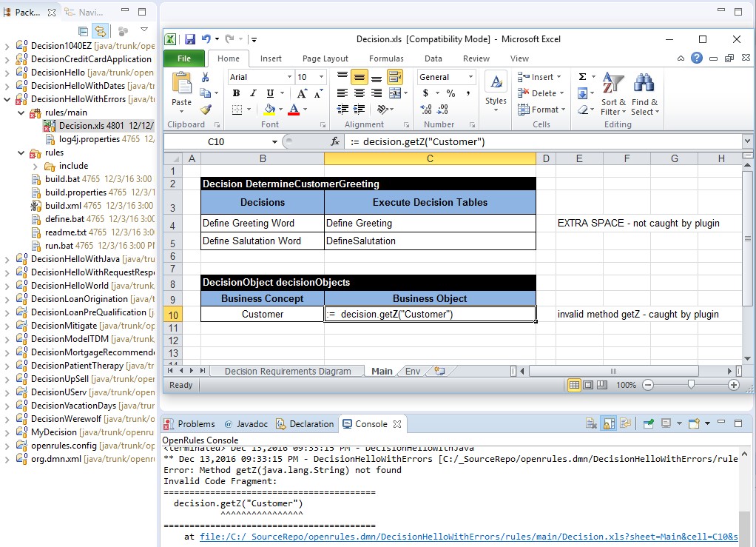Viewport: 756px width, 547px height.
Task: Click the Decrease Indent icon
Action: coord(342,110)
